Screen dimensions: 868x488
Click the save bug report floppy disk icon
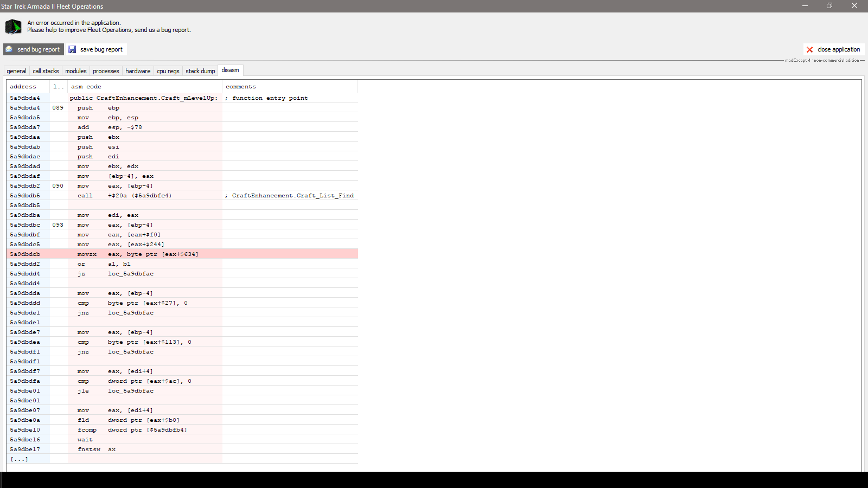tap(73, 49)
